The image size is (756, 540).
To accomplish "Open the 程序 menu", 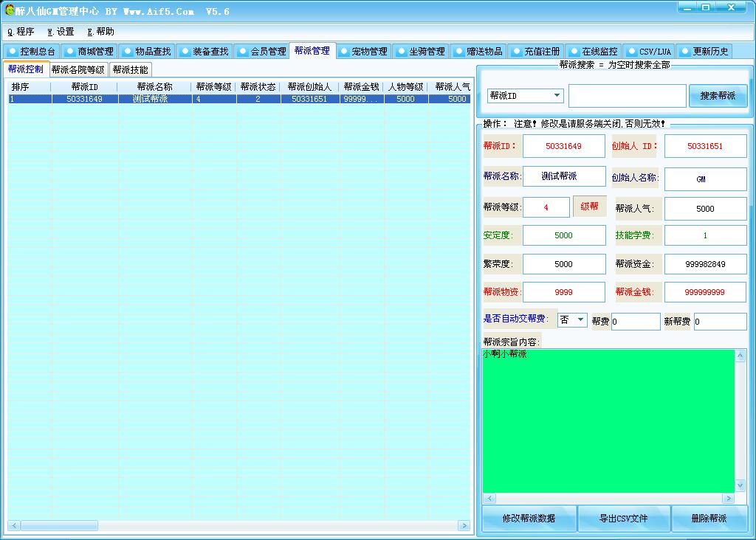I will click(x=21, y=32).
